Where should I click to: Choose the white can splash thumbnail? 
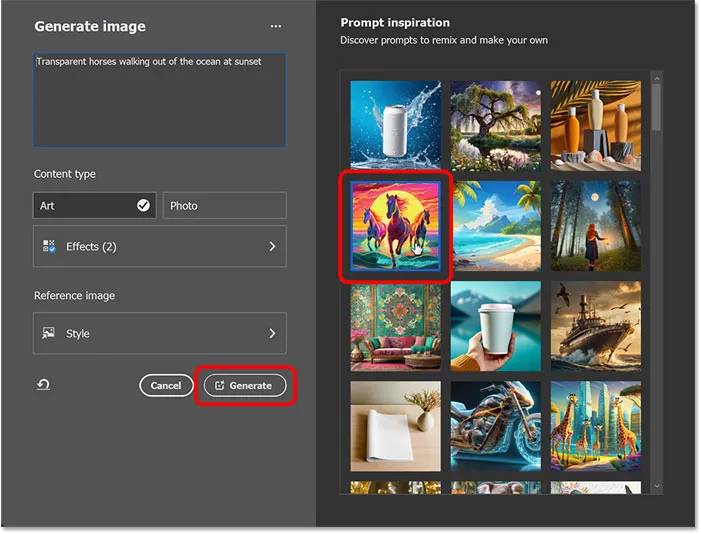coord(395,126)
